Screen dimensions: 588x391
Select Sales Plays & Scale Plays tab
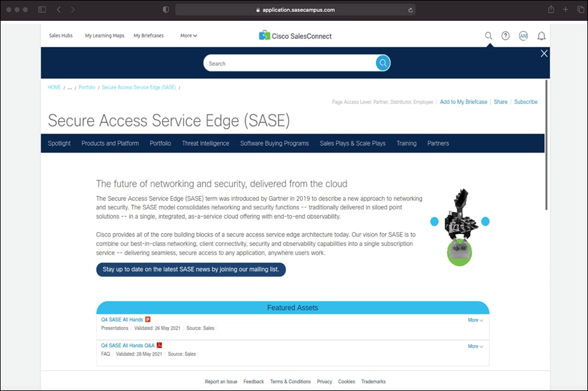tap(353, 143)
